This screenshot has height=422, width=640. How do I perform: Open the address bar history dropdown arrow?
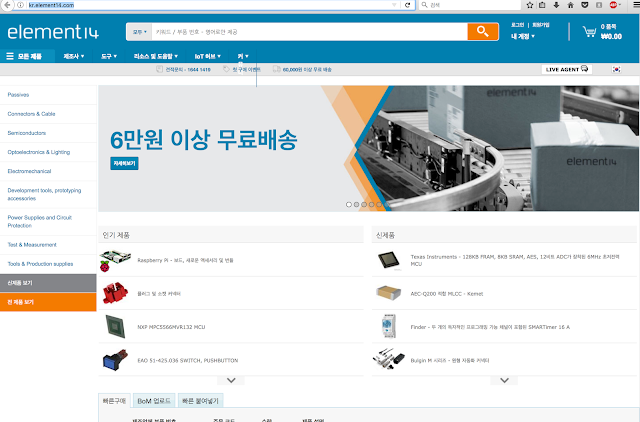394,5
